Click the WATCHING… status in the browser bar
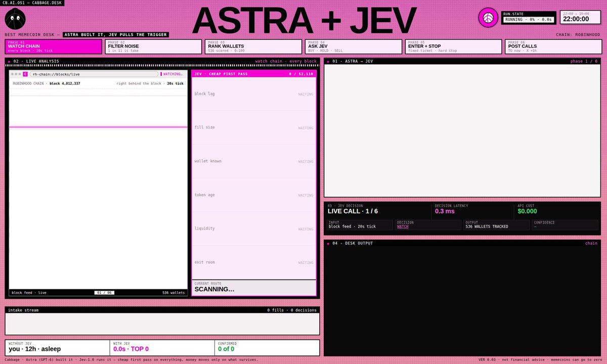This screenshot has width=607, height=364. click(172, 74)
